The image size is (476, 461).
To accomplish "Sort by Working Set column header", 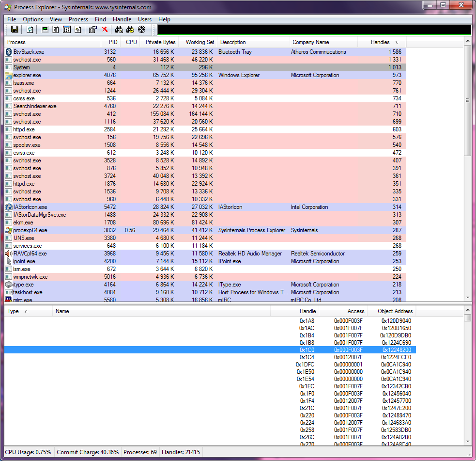I will coord(198,42).
